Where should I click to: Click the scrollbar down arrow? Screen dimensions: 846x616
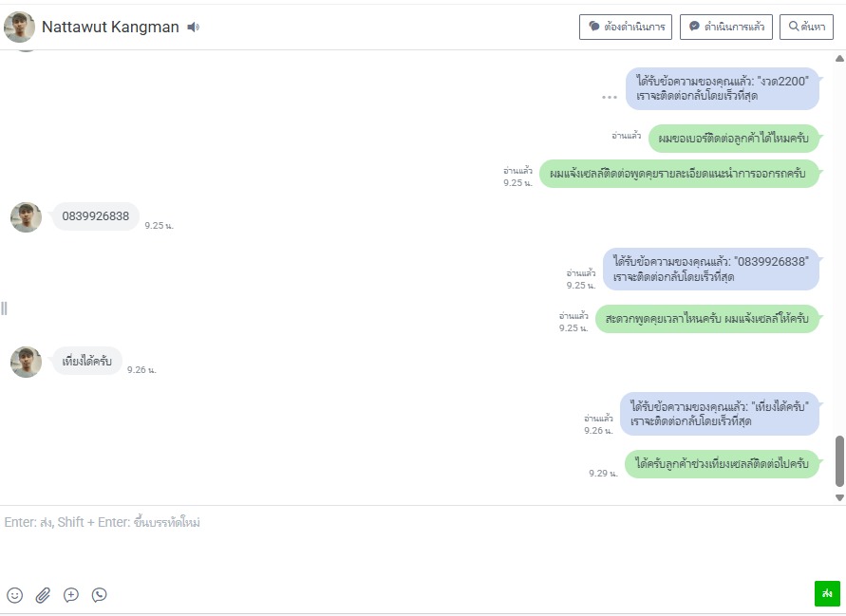pos(839,498)
